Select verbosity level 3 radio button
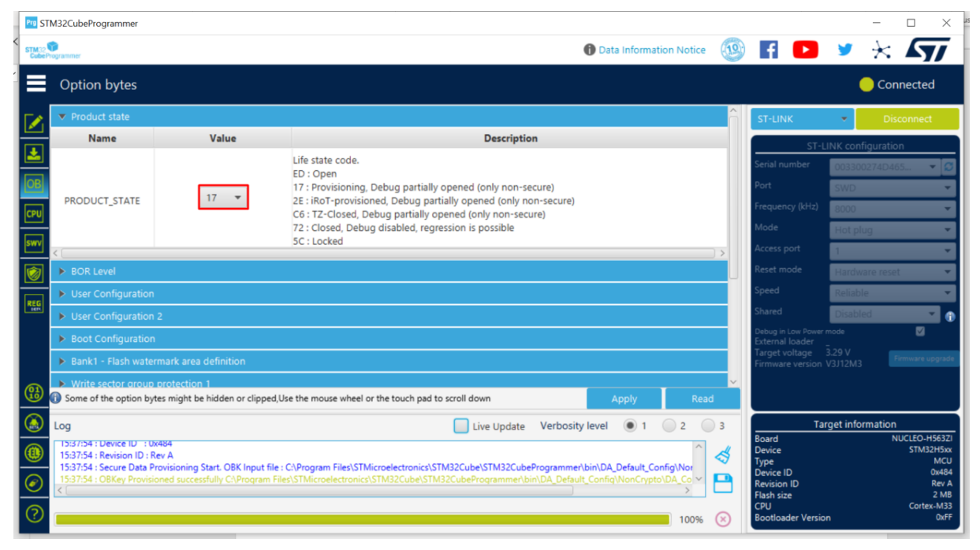The width and height of the screenshot is (980, 550). 708,426
